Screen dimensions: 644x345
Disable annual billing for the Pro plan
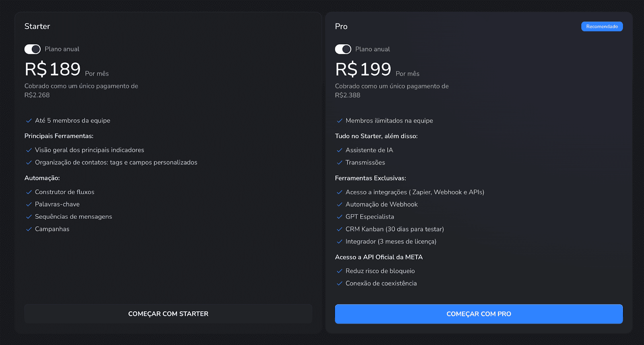(343, 49)
